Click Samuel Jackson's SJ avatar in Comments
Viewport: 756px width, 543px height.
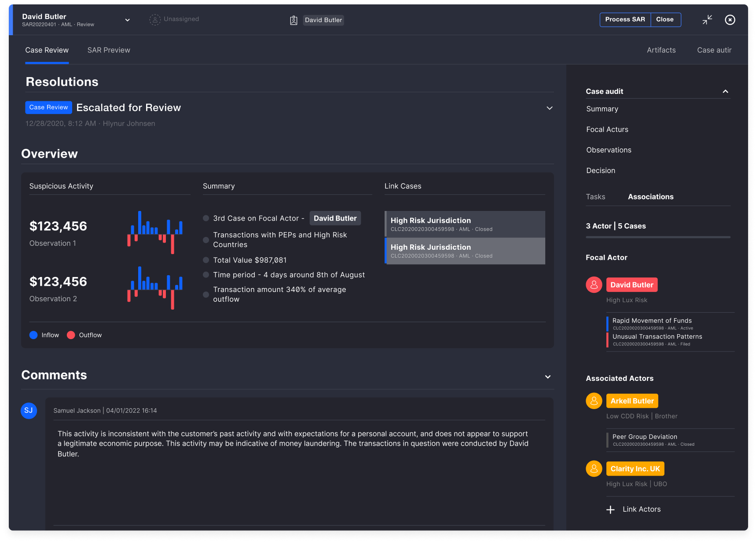29,410
